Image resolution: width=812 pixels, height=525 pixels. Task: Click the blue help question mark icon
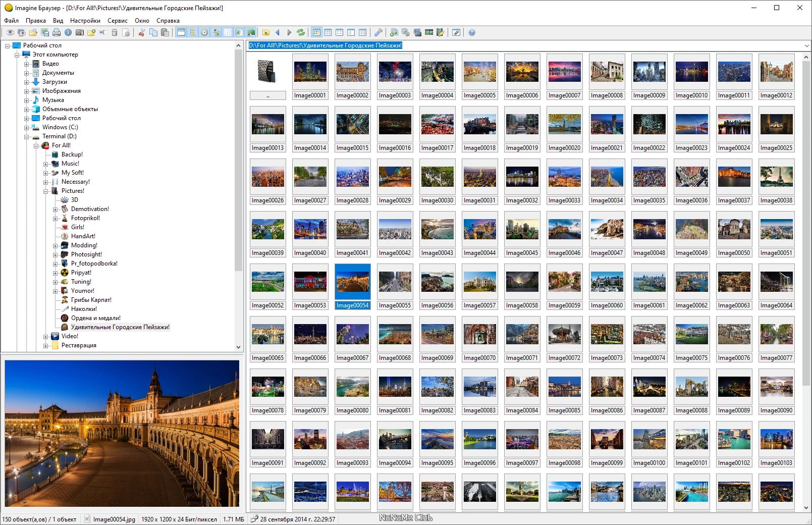click(472, 32)
